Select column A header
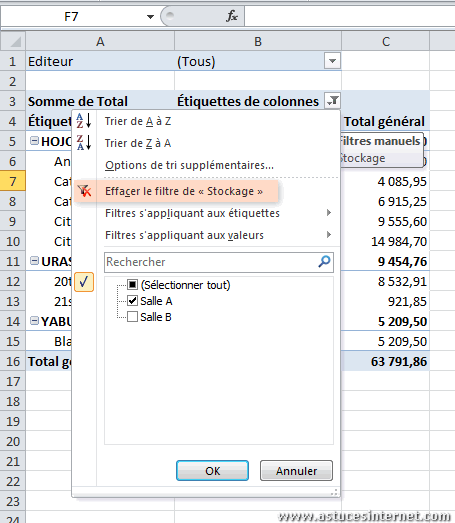 (100, 41)
